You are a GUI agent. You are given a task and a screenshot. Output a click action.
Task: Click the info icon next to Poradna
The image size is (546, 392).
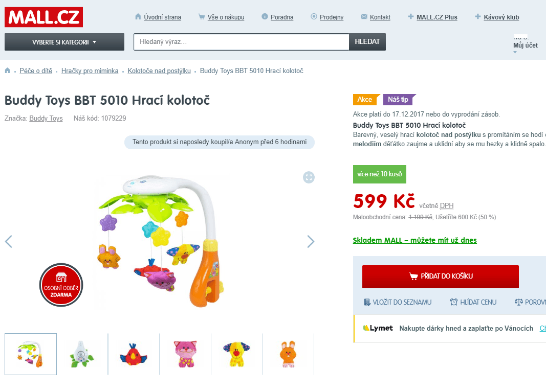click(x=265, y=16)
